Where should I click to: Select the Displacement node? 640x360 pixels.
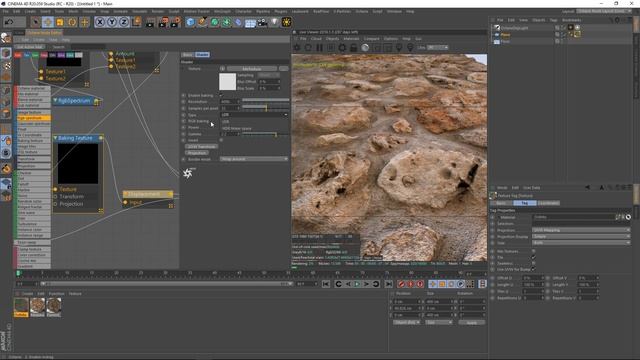(148, 194)
